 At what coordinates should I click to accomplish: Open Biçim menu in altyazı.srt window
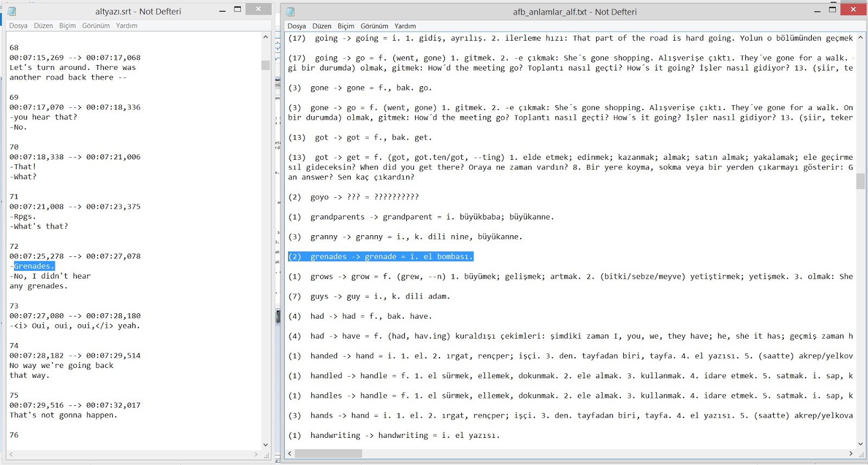(x=67, y=25)
